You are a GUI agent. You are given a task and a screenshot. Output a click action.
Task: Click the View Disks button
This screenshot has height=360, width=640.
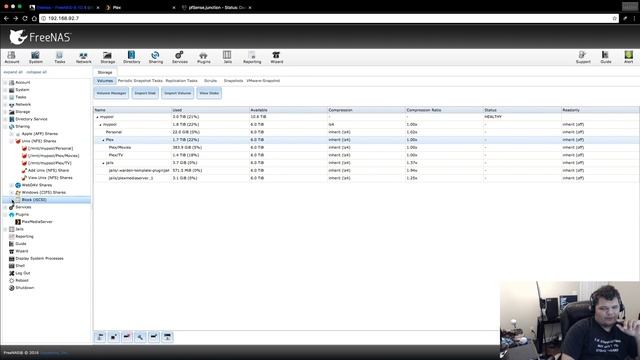[209, 93]
